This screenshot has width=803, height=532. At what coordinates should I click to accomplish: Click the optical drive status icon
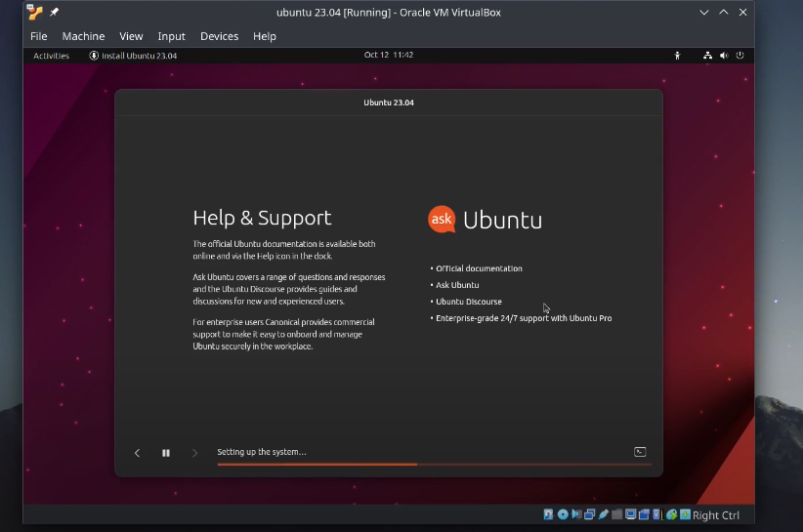point(563,514)
